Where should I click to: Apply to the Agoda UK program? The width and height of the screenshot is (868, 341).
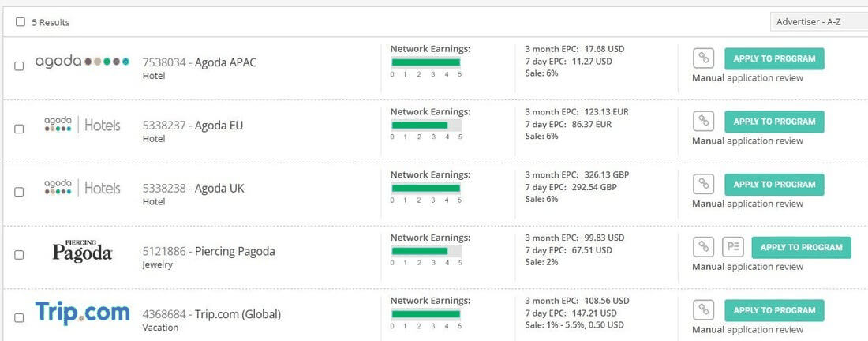(774, 185)
